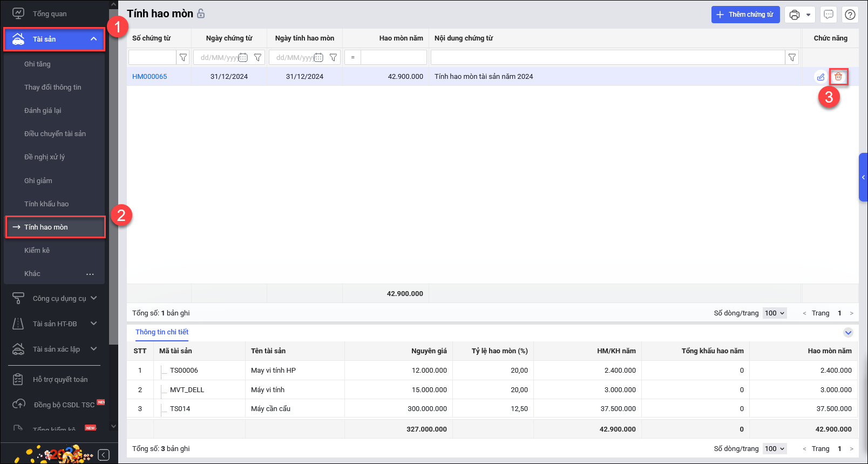The width and height of the screenshot is (868, 464).
Task: Collapse the sidebar with the arrow button
Action: 104,455
